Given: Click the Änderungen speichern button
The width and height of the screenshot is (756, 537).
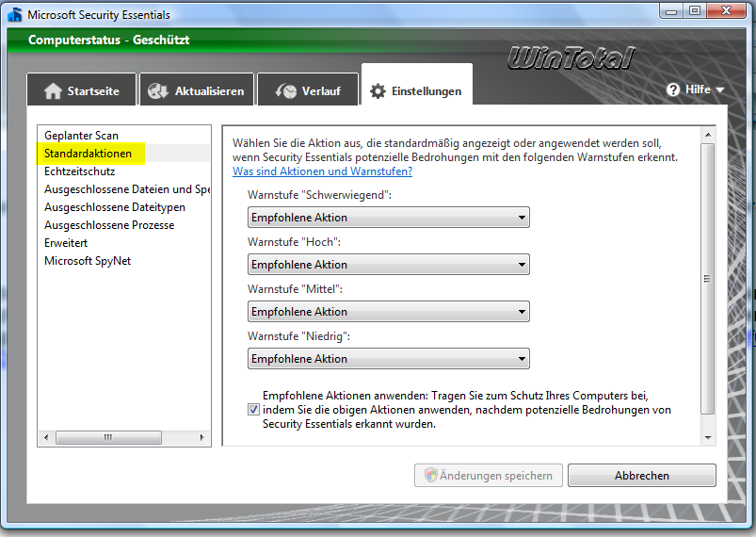Looking at the screenshot, I should pyautogui.click(x=489, y=475).
